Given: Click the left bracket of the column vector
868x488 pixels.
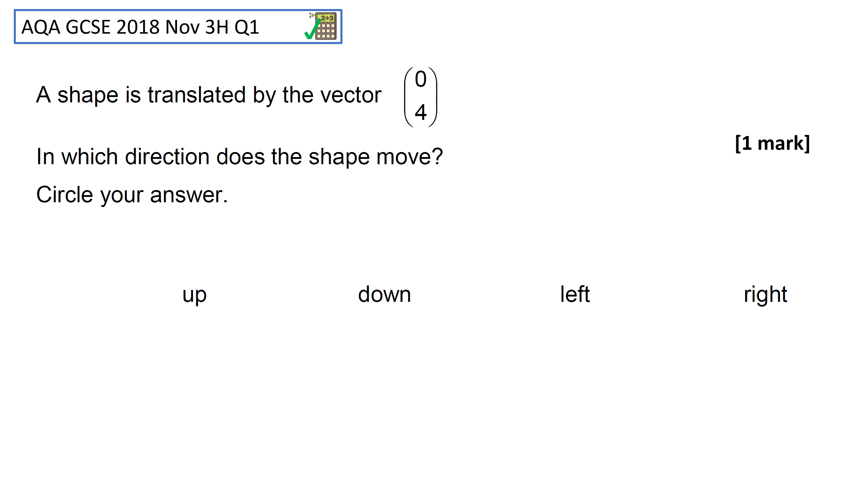Looking at the screenshot, I should coord(408,97).
